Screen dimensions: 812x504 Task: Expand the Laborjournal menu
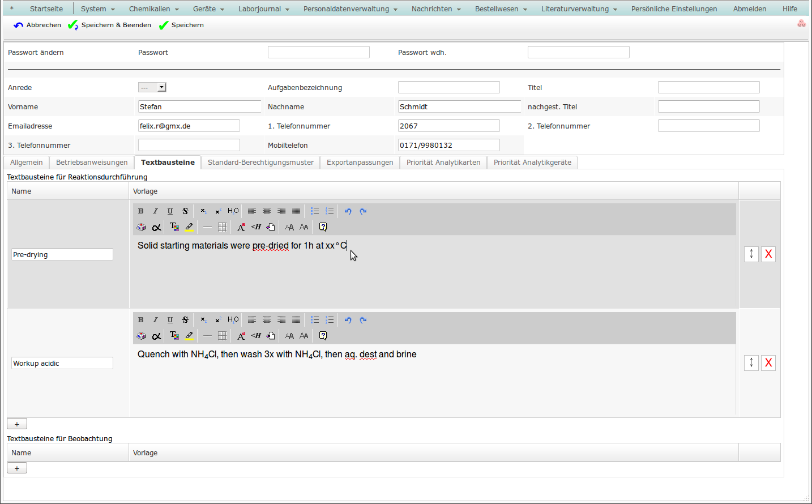(263, 9)
